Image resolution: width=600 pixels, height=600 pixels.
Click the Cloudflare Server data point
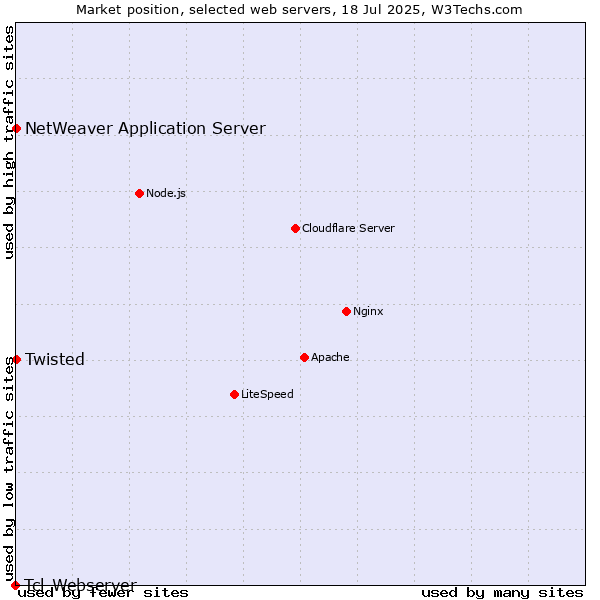(x=295, y=229)
